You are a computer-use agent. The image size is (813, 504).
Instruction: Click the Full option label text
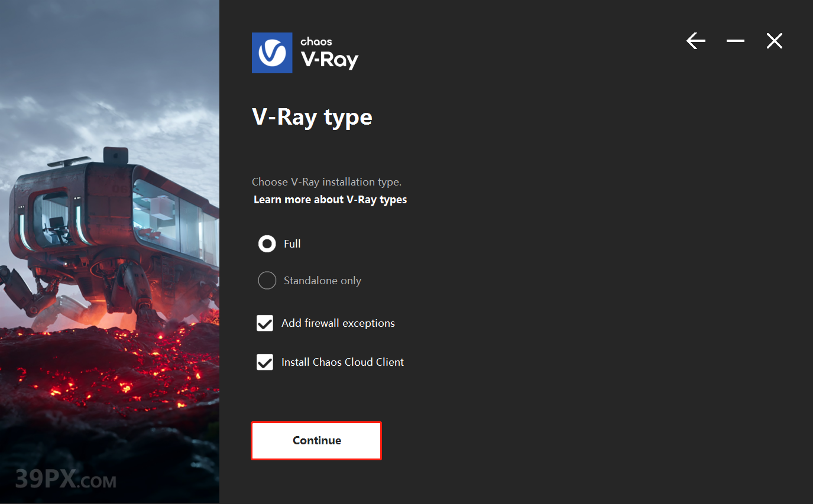(x=292, y=243)
